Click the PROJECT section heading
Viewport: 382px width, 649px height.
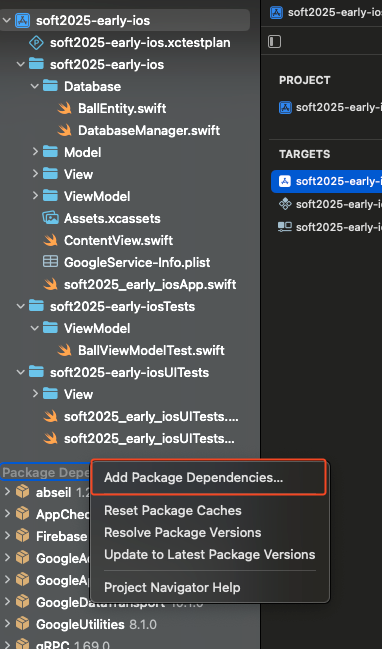pyautogui.click(x=305, y=80)
